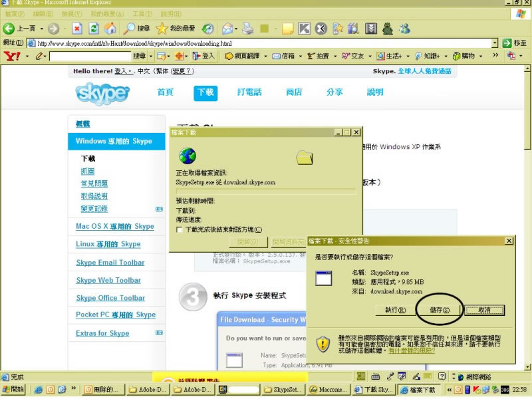Click the 移至 Go button

(x=514, y=43)
